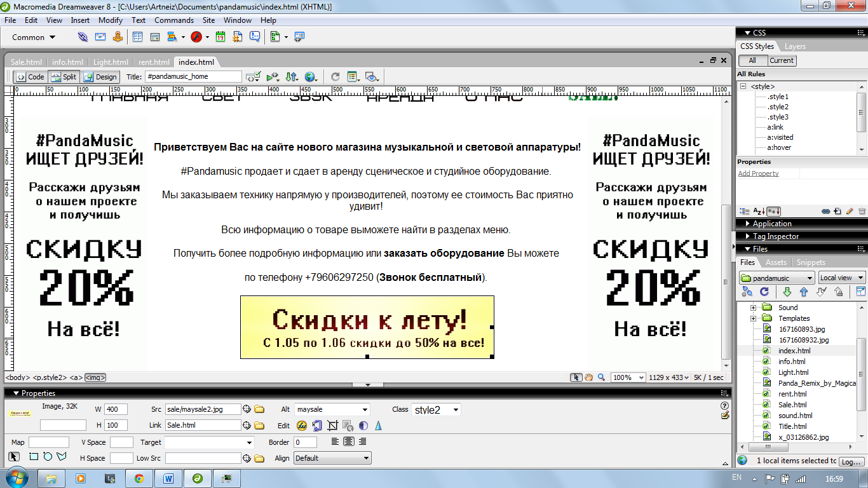Open the File management arrows icon
This screenshot has height=488, width=868.
(292, 77)
